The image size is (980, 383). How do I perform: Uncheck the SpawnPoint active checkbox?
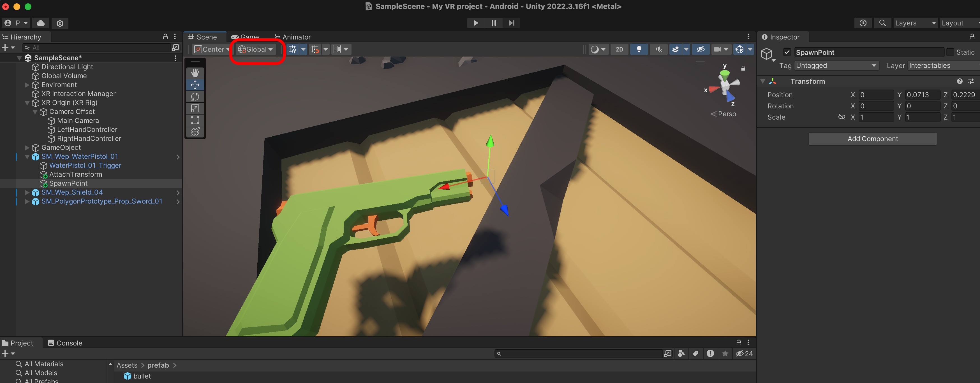787,52
